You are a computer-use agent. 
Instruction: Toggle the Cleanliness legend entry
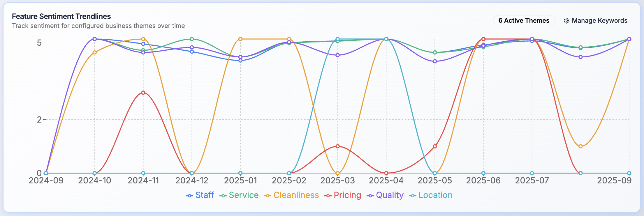(x=291, y=195)
